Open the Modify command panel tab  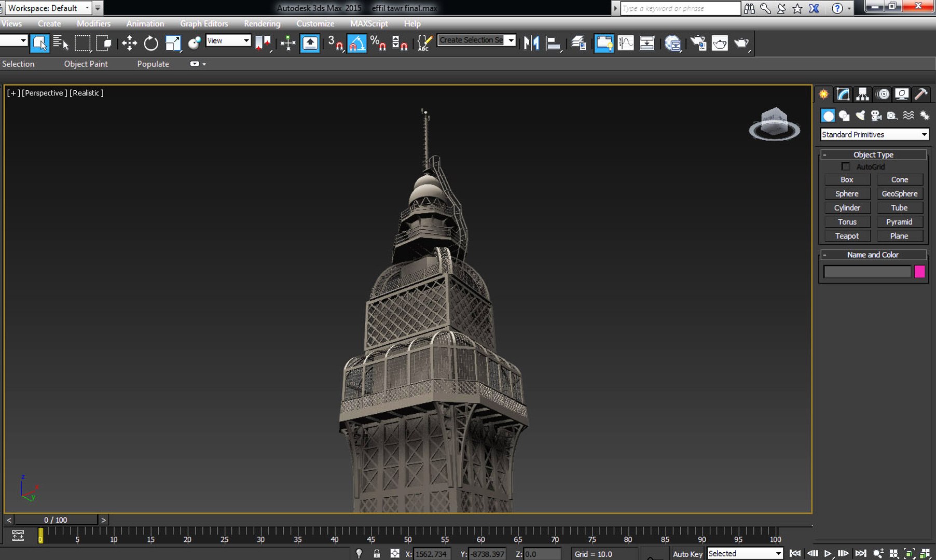pos(843,94)
